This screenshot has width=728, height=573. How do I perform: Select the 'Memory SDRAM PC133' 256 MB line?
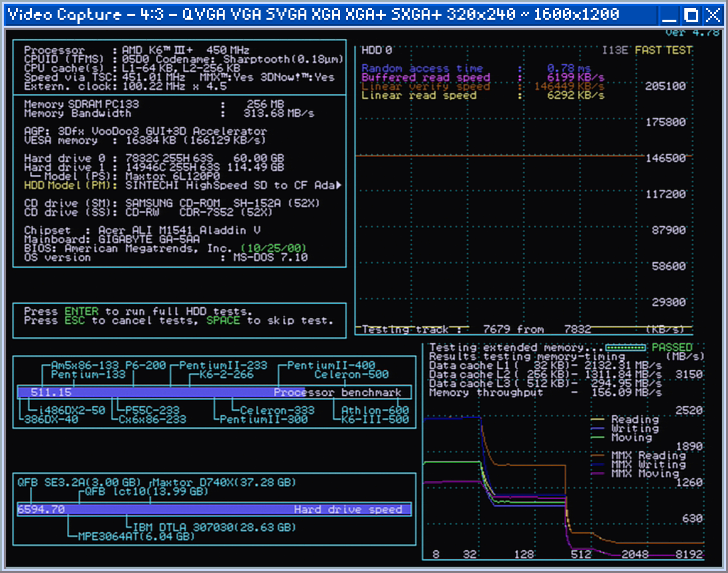[x=154, y=105]
